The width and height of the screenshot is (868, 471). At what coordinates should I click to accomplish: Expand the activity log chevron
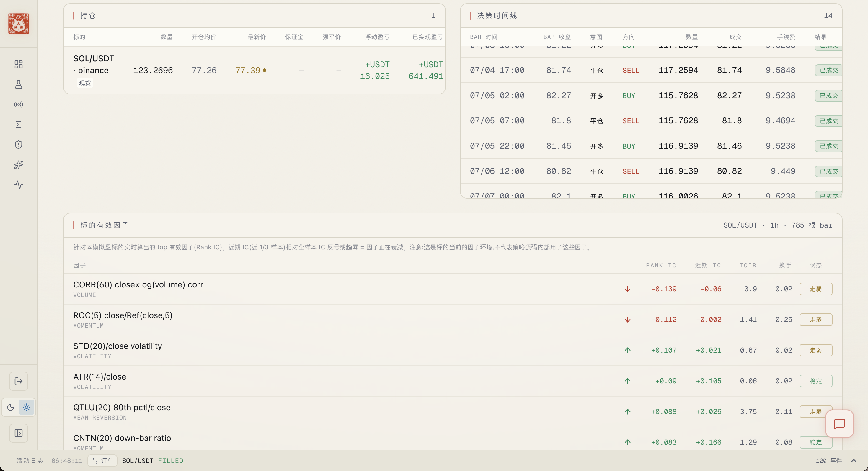point(854,461)
